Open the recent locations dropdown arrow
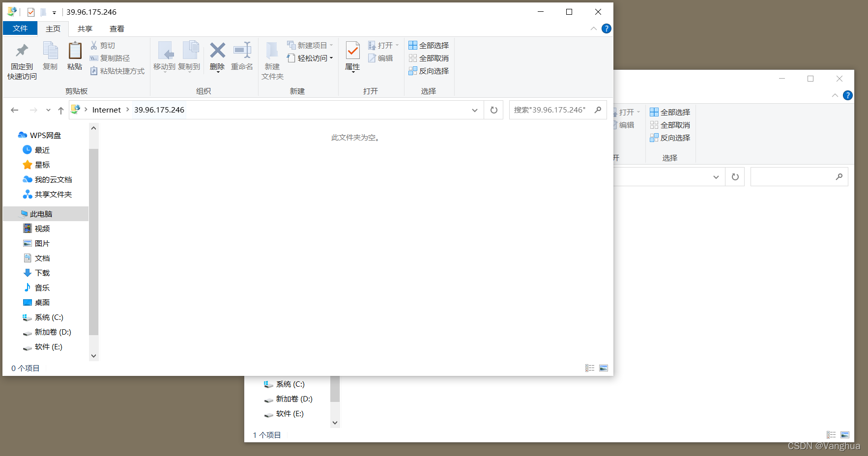This screenshot has height=456, width=868. click(48, 110)
